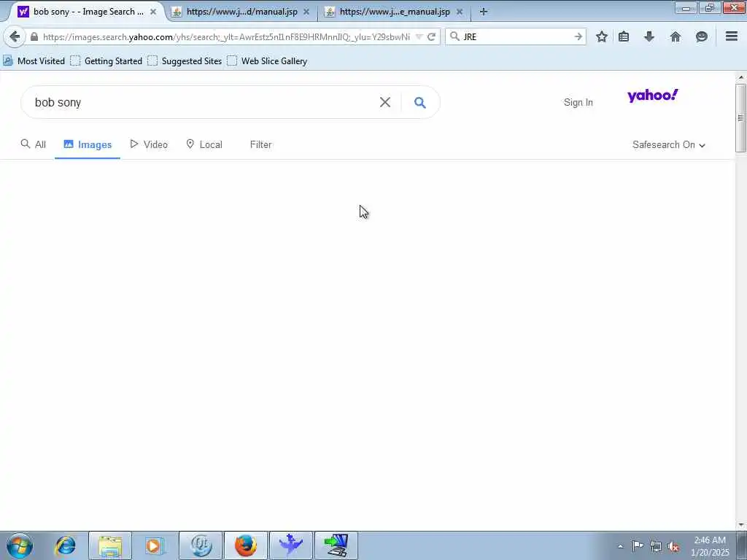Bookmark this page with the star icon

602,36
